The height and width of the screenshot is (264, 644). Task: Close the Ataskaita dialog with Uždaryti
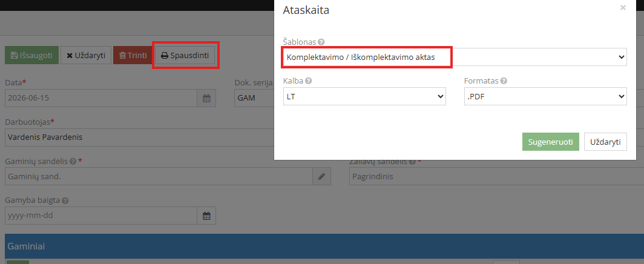click(x=605, y=142)
